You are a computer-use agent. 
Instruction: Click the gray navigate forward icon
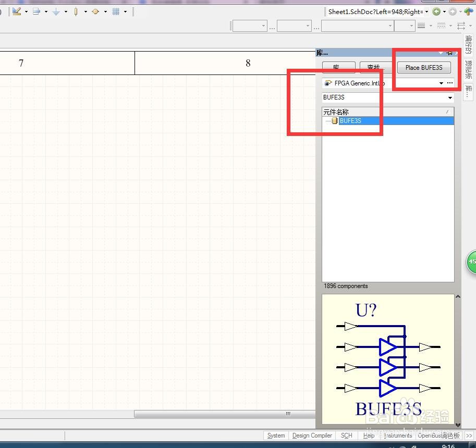coord(453,11)
